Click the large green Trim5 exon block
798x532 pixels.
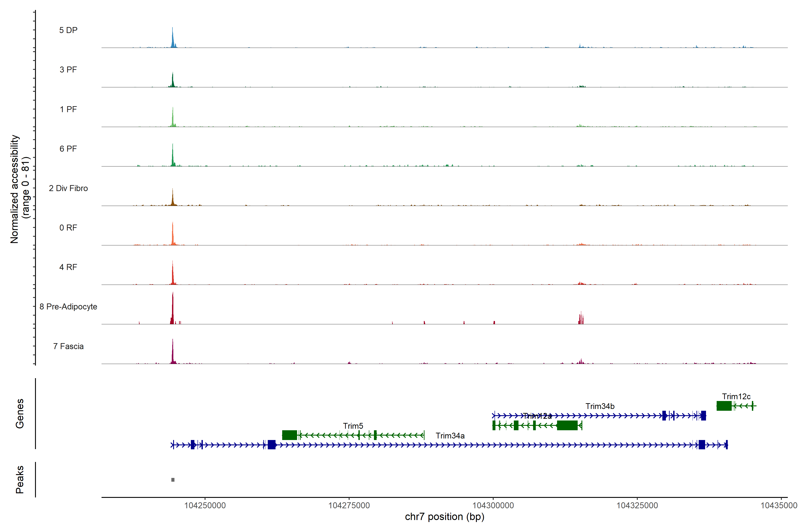coord(289,435)
